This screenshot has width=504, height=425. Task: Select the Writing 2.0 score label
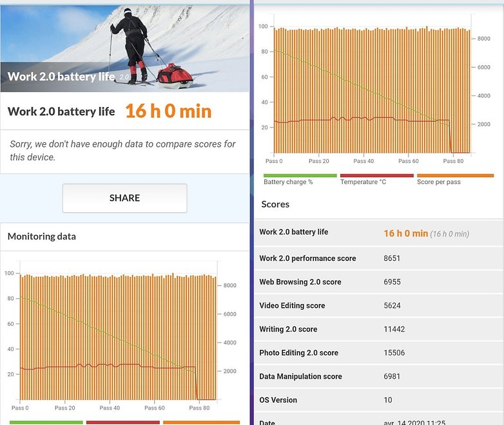point(288,329)
